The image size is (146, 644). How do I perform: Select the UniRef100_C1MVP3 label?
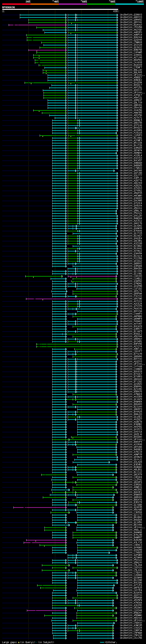131,135
